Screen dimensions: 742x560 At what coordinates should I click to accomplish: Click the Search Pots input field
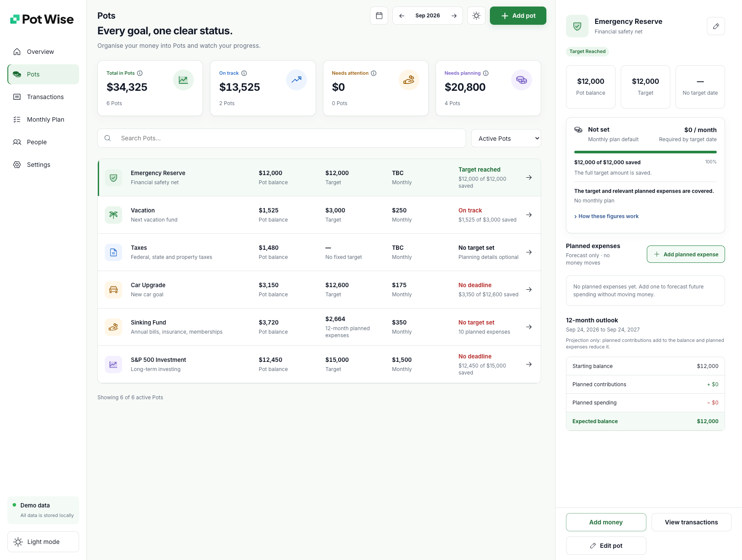point(282,138)
